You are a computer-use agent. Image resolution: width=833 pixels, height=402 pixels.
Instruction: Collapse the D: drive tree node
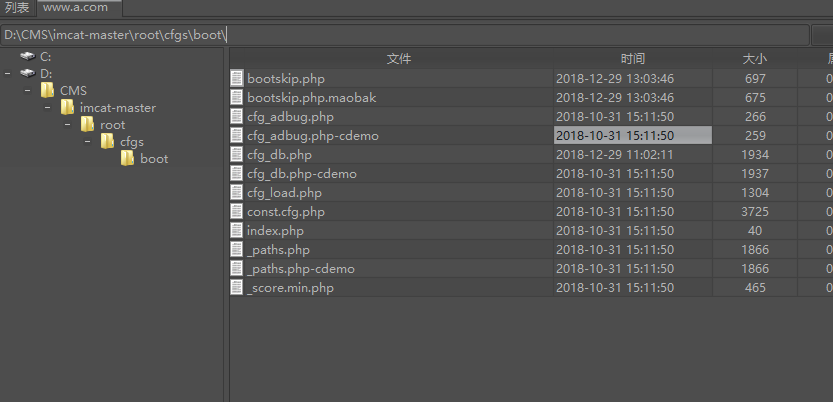[8, 74]
